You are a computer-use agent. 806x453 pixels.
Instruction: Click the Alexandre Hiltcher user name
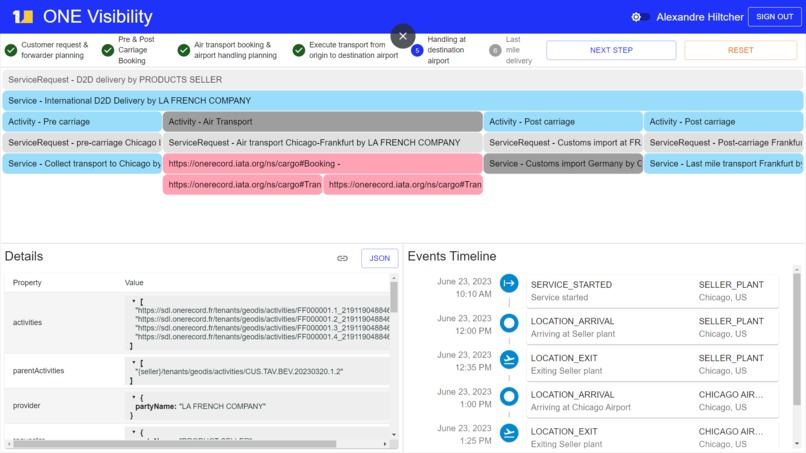pos(700,17)
